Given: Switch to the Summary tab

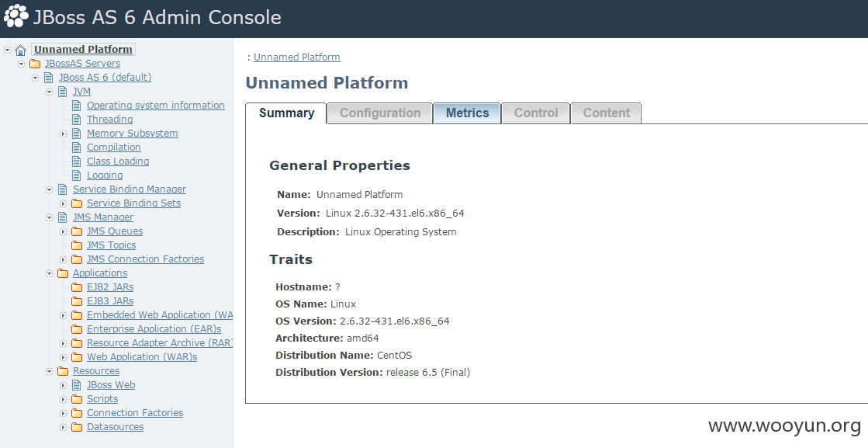Looking at the screenshot, I should (286, 113).
